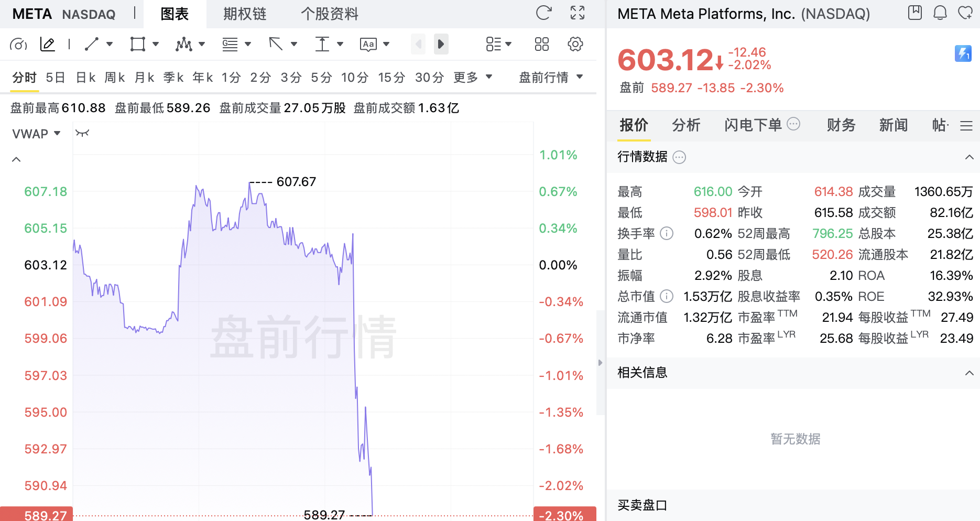The image size is (980, 521).
Task: Add META to watchlist heart icon
Action: coord(965,13)
